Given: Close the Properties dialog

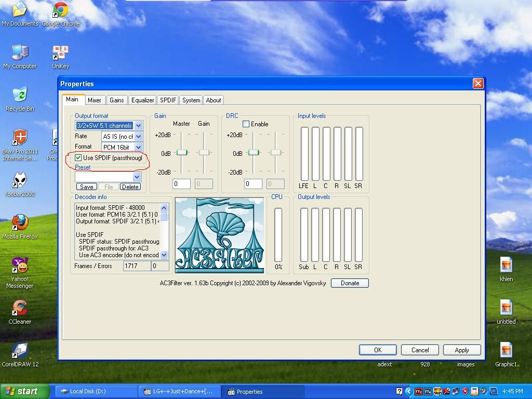Looking at the screenshot, I should 478,84.
